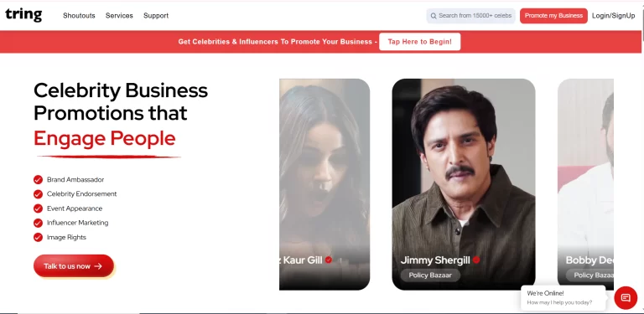644x314 pixels.
Task: Click the Talk to us now button
Action: 74,265
